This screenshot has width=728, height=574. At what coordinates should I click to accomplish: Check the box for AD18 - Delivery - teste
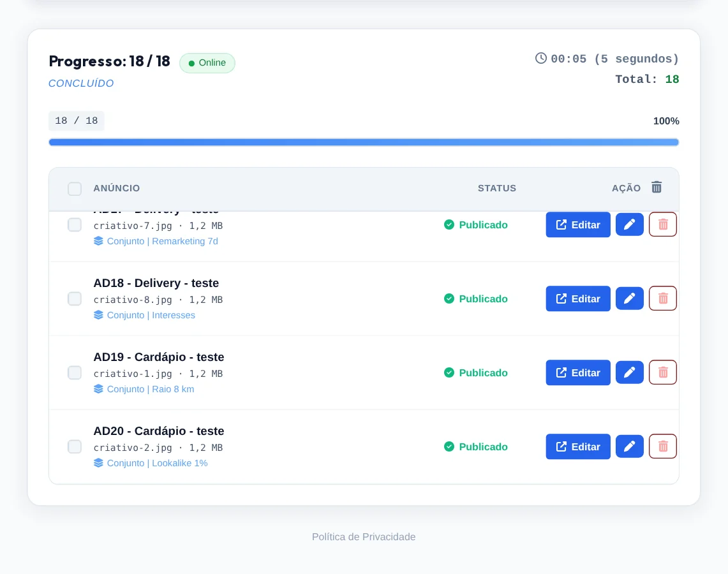[x=75, y=298]
